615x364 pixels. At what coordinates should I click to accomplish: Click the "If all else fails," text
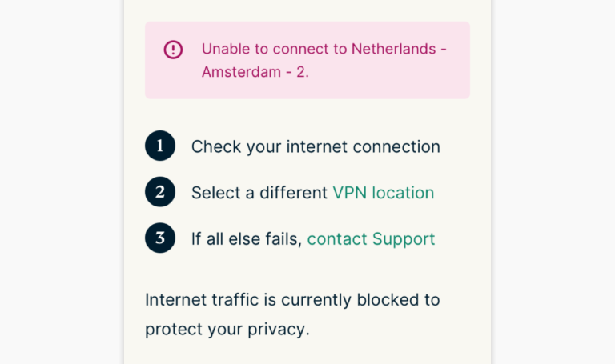click(x=247, y=238)
